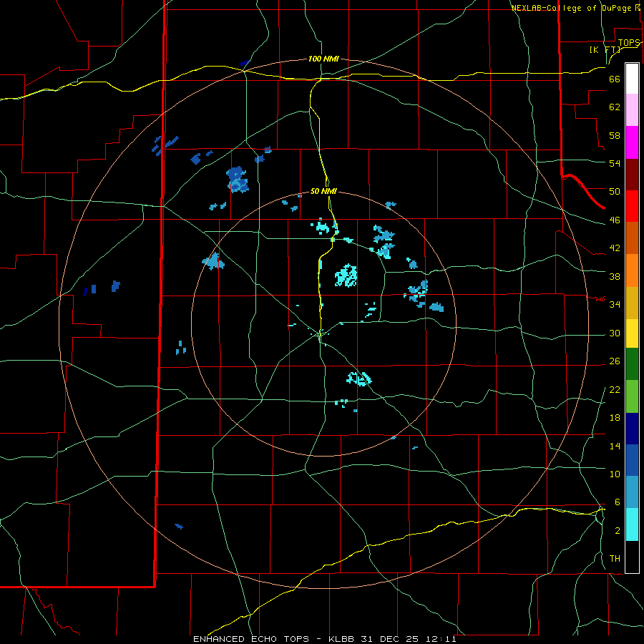The width and height of the screenshot is (644, 644).
Task: Select the dark red 54 kft swatch
Action: tap(632, 175)
